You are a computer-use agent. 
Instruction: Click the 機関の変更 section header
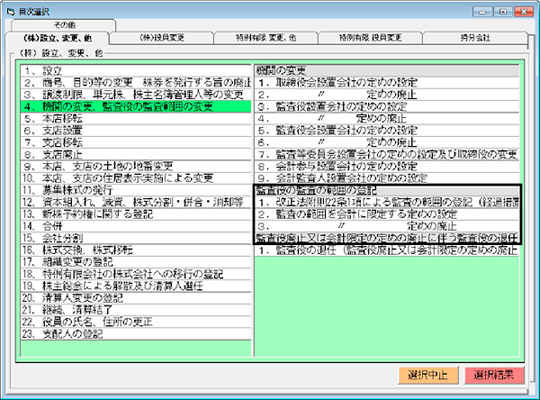387,71
